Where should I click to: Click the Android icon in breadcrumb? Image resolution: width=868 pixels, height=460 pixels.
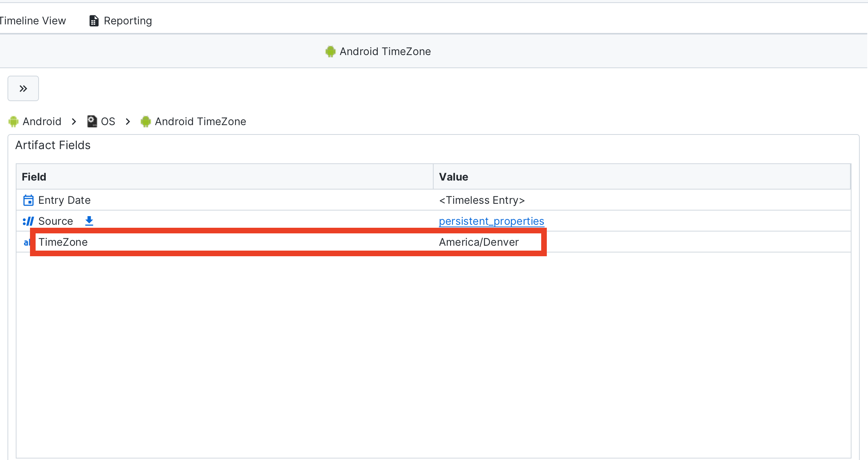point(13,121)
